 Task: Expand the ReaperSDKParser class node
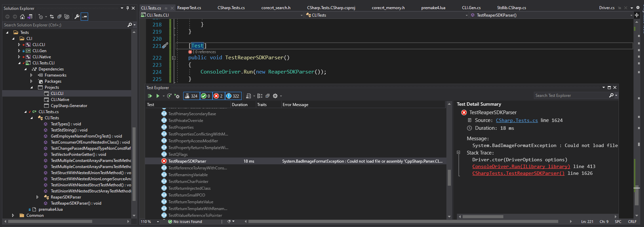pos(38,197)
